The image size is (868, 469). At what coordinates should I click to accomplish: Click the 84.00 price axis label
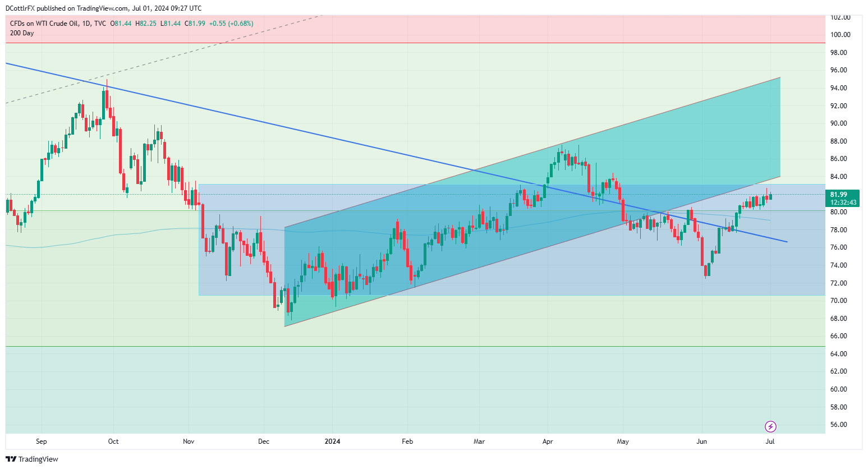tap(839, 177)
